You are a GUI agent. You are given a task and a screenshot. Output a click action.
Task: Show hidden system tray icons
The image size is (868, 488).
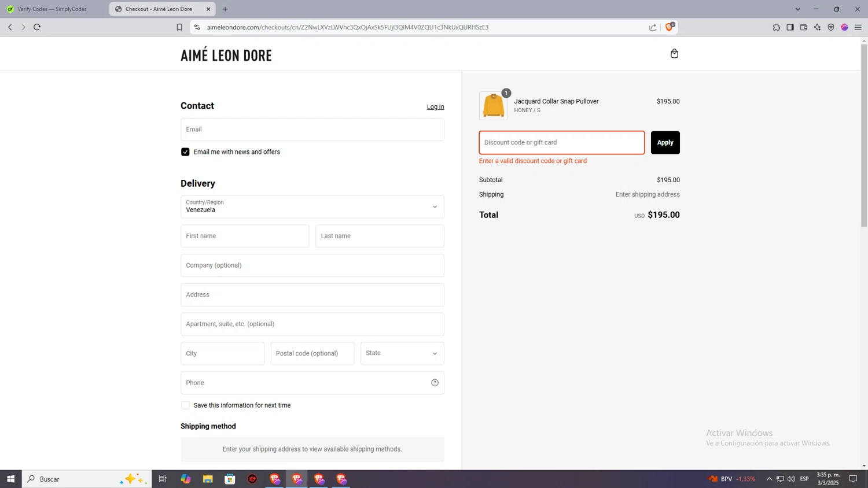coord(769,479)
